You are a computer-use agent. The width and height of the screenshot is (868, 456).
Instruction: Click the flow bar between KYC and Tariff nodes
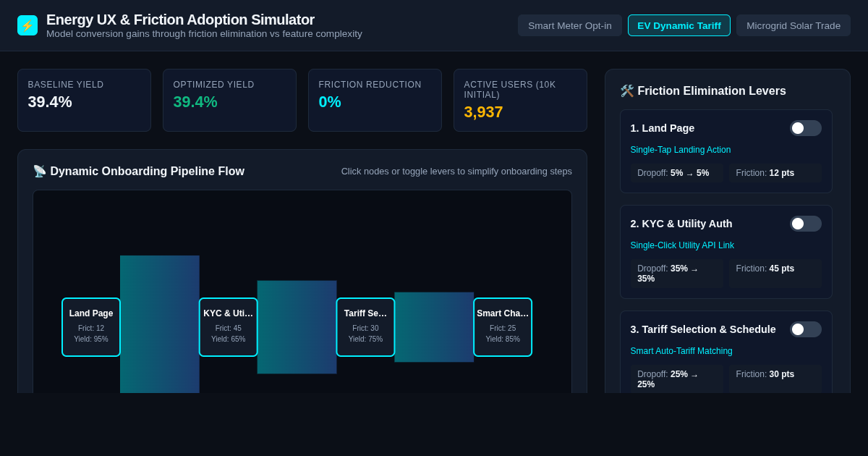[x=297, y=327]
